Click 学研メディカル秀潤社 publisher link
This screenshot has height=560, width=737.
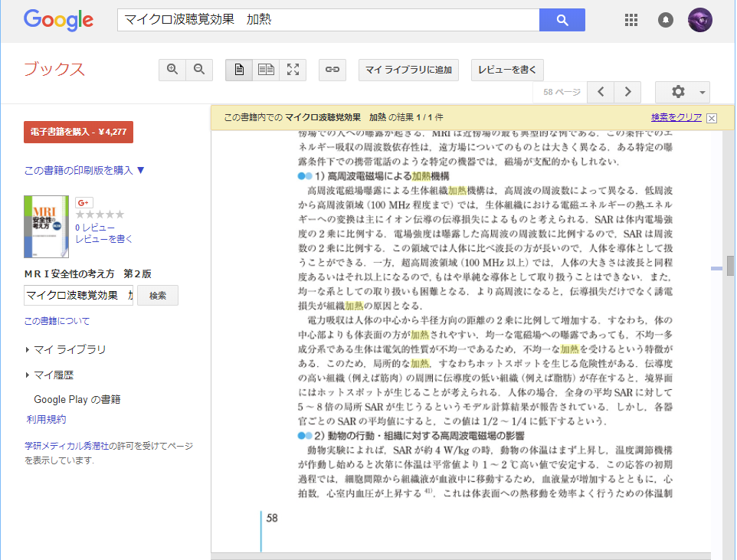click(x=67, y=446)
